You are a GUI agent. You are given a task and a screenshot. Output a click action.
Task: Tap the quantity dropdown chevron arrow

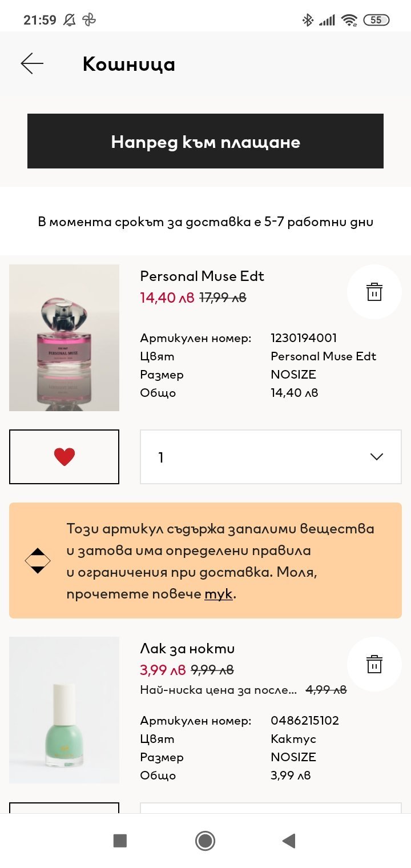(376, 457)
